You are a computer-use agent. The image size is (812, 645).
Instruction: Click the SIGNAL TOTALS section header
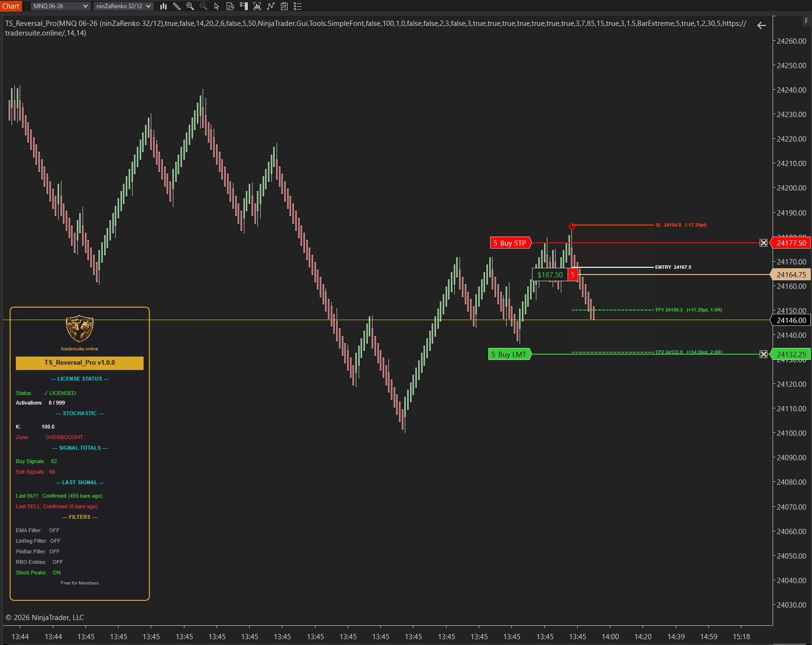click(x=80, y=448)
